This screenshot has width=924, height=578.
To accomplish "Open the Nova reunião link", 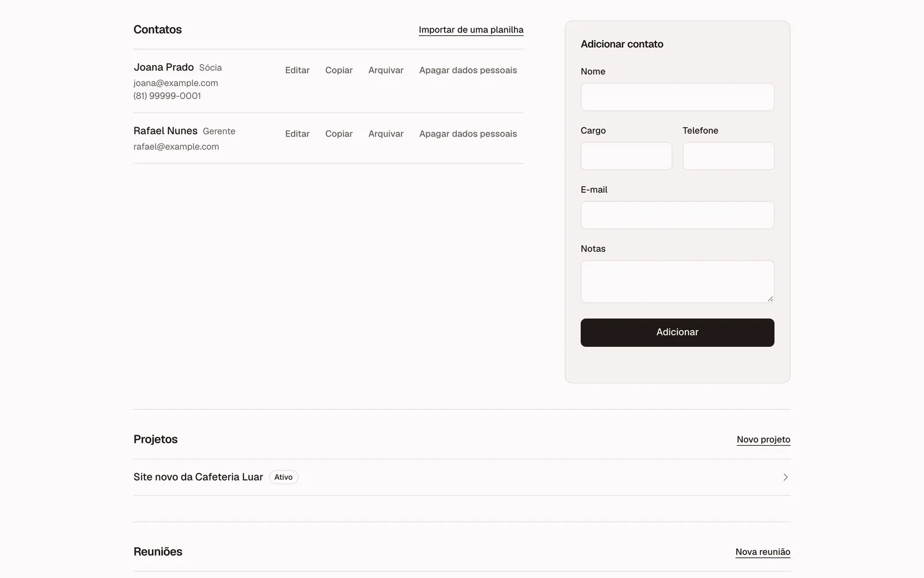I will (x=763, y=552).
